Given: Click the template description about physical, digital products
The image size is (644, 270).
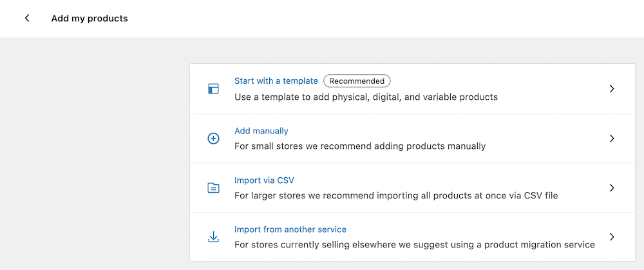Looking at the screenshot, I should (x=366, y=97).
